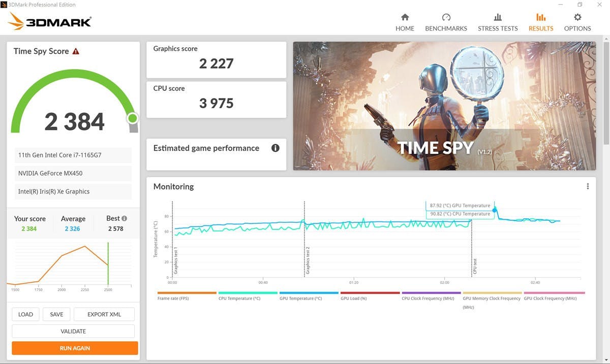
Task: Open the Benchmarks gauge icon
Action: (x=446, y=17)
